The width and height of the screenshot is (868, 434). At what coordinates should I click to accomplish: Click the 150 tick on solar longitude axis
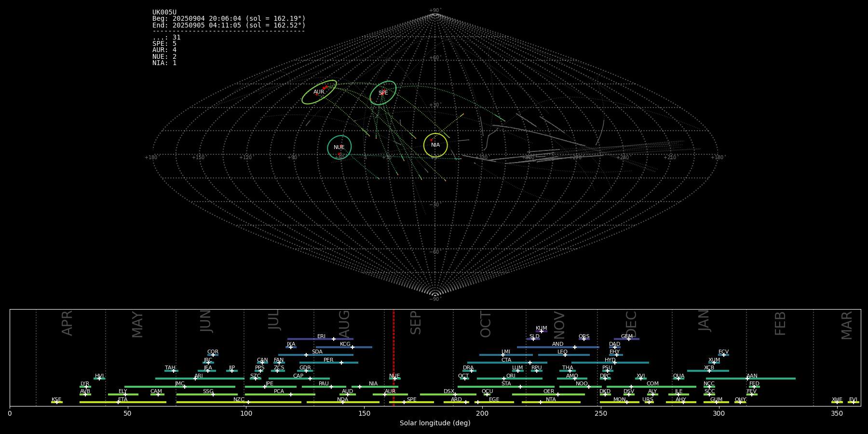click(364, 413)
